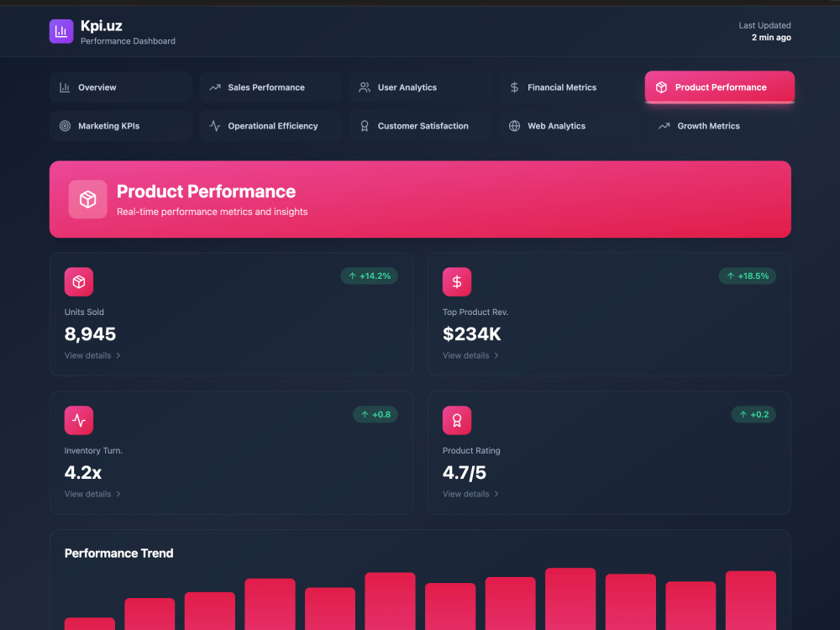Click the 8,945 units sold value
Viewport: 840px width, 630px height.
coord(90,334)
